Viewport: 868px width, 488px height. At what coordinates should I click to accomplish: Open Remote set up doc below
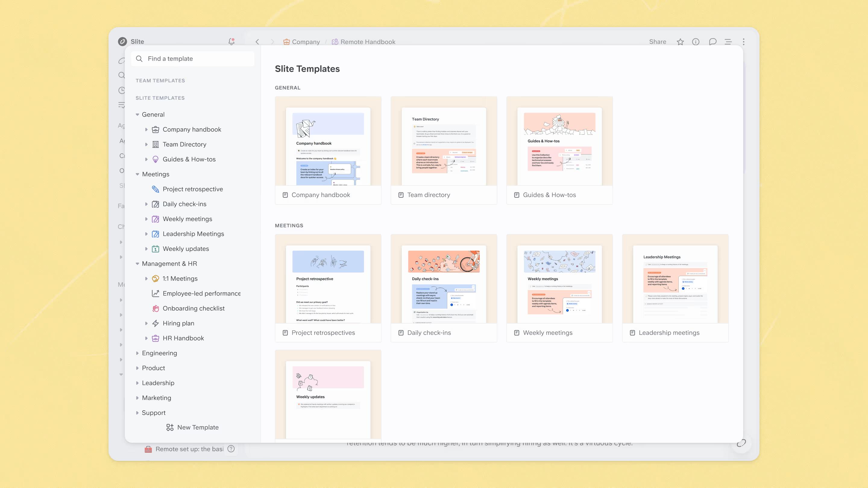click(184, 449)
